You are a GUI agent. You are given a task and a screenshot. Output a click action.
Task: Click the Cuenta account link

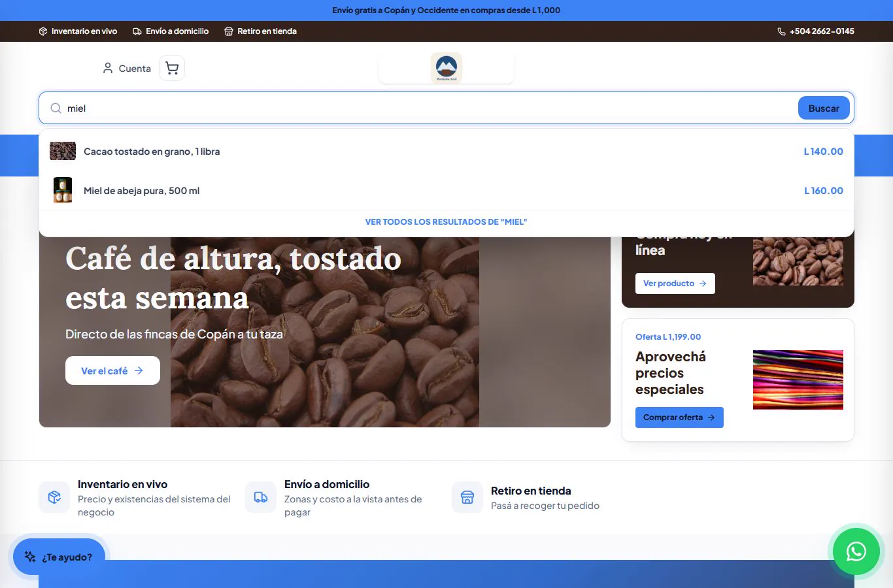[x=127, y=68]
